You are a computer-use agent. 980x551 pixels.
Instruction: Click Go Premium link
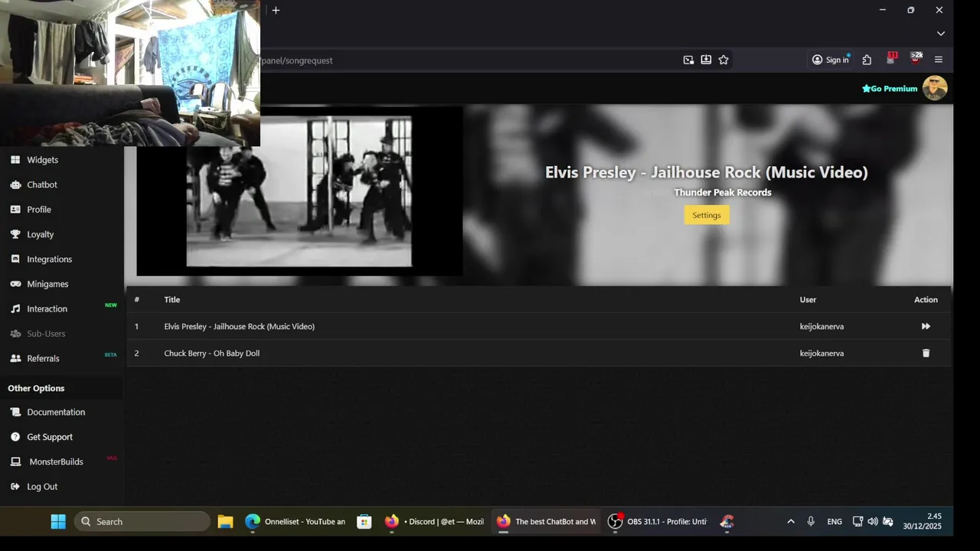(x=890, y=89)
